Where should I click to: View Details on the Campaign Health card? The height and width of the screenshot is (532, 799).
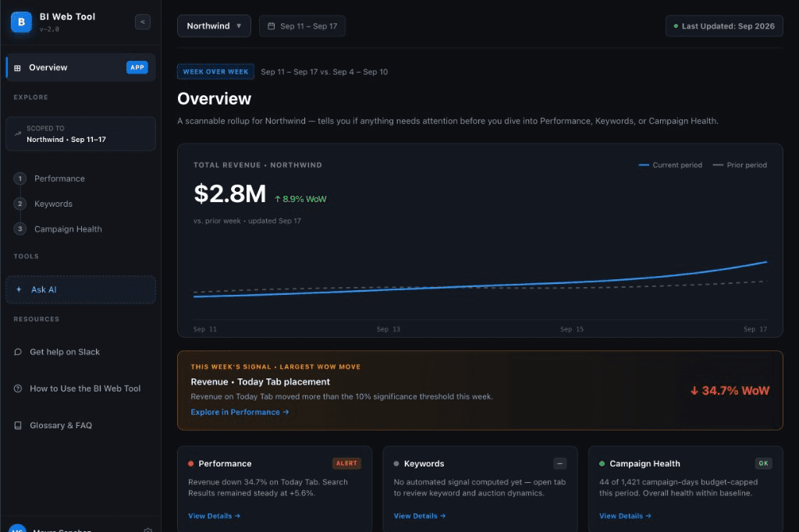coord(625,516)
